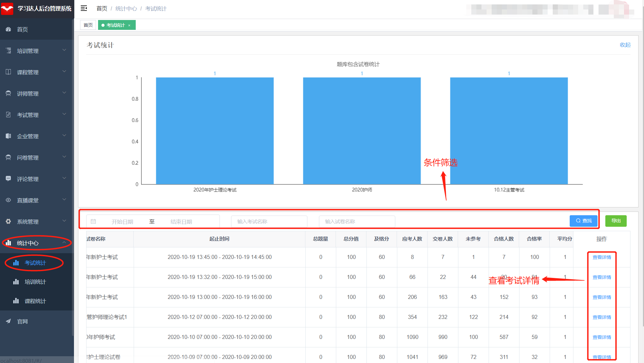Viewport: 644px width, 363px height.
Task: Open the 首页 page tab
Action: [88, 25]
